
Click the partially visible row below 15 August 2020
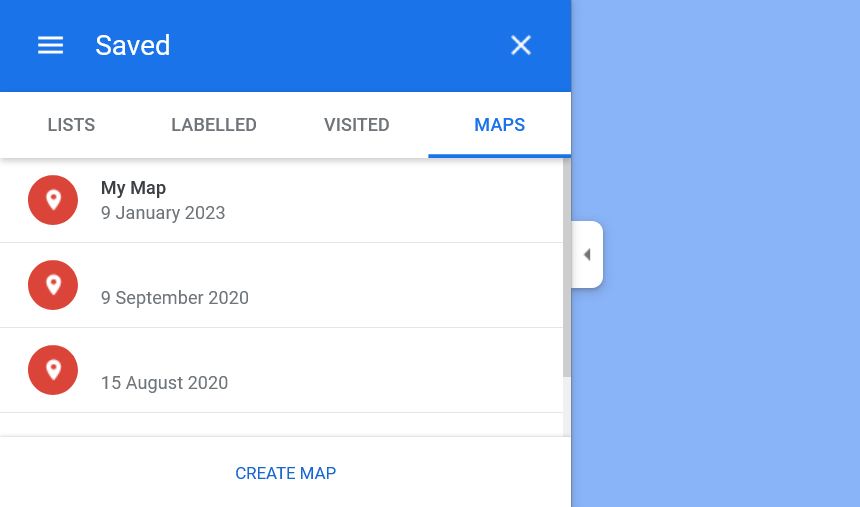(280, 425)
